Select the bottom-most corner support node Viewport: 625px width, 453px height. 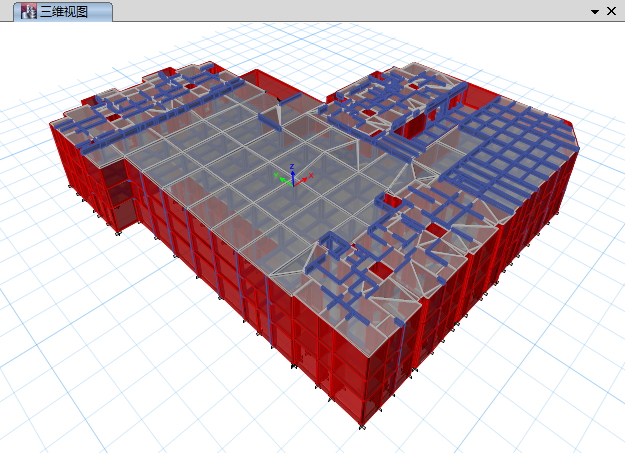[362, 427]
